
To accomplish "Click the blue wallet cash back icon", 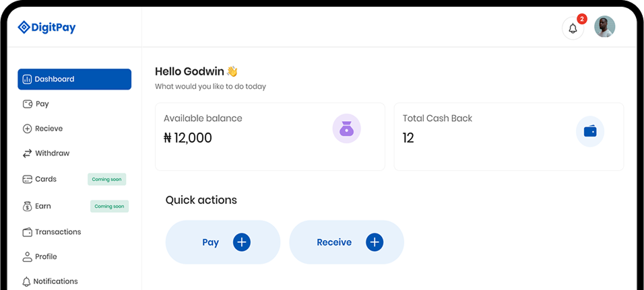I will click(590, 131).
